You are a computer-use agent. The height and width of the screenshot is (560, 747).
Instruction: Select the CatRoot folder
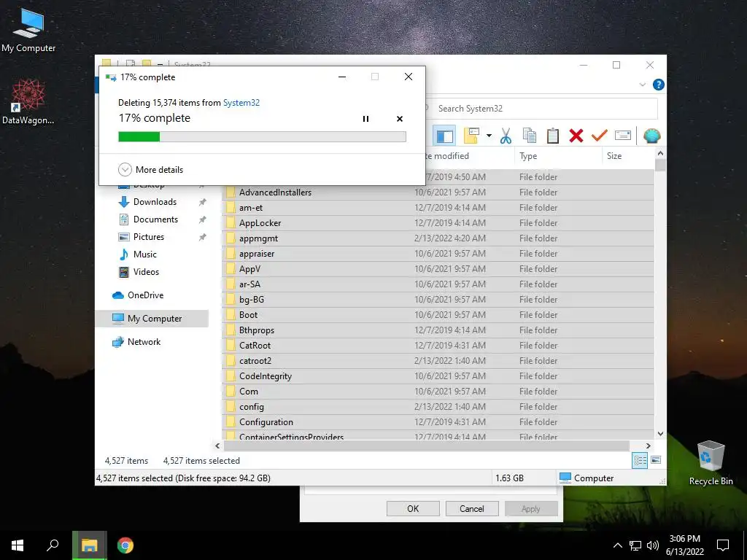point(438,345)
